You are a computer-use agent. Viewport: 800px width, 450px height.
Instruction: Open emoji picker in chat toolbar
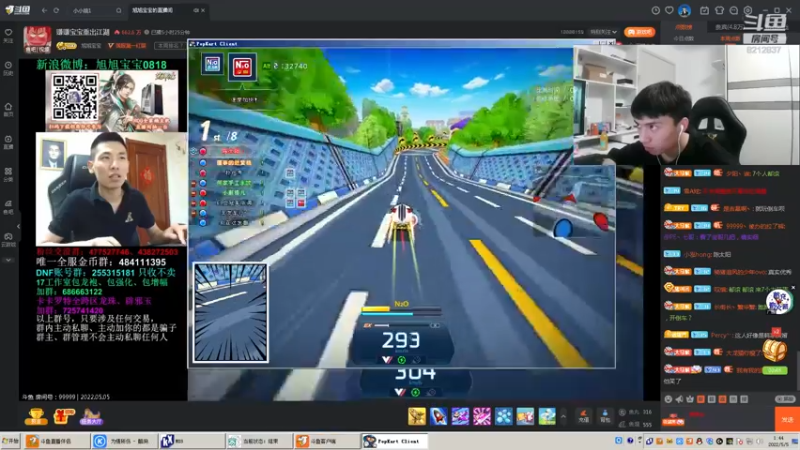(668, 399)
